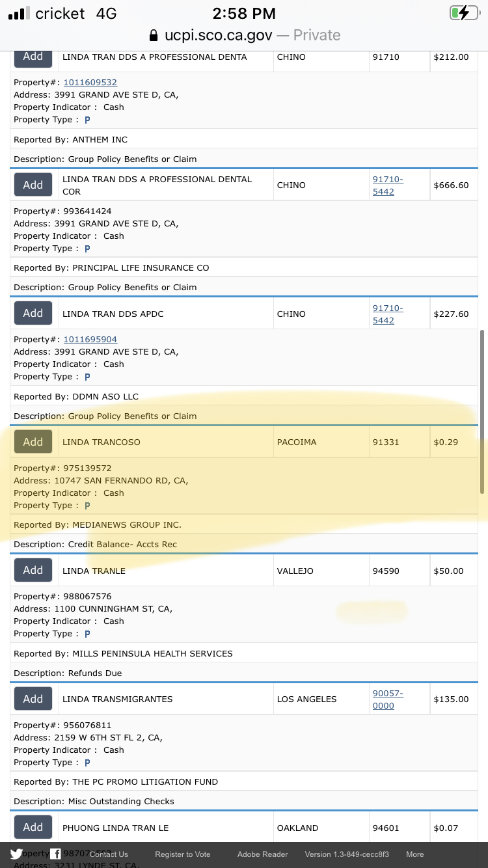
Task: Select Description Misc Outstanding Checks
Action: (x=94, y=801)
